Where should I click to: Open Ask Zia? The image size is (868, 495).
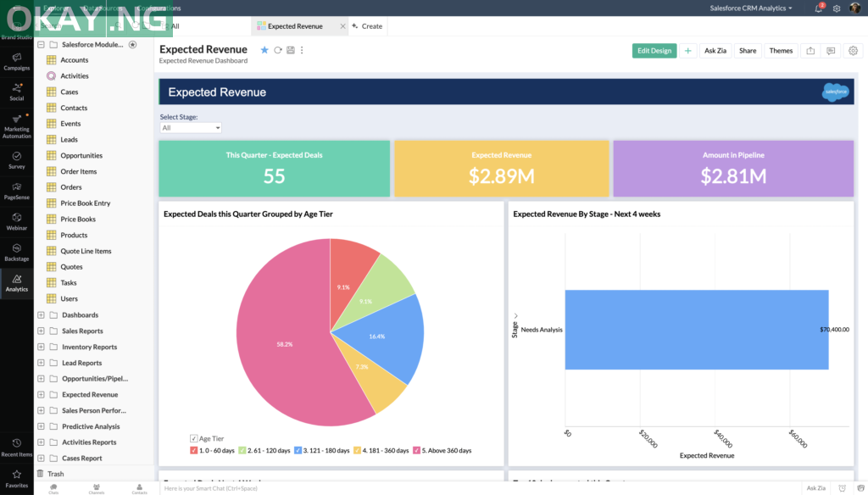point(716,50)
